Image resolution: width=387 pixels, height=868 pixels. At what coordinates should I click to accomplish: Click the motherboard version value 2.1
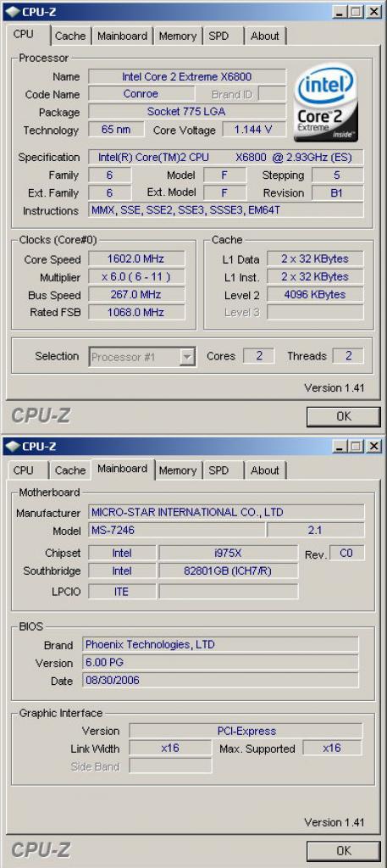(315, 531)
